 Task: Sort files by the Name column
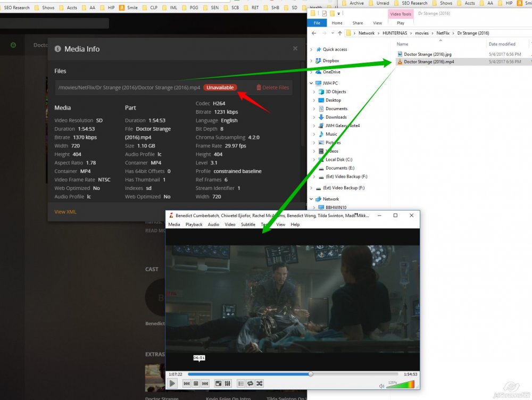tap(402, 44)
